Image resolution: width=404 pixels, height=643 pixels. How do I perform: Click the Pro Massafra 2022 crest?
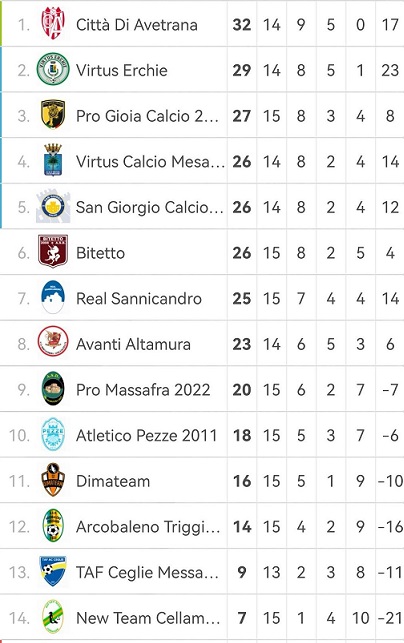[53, 389]
